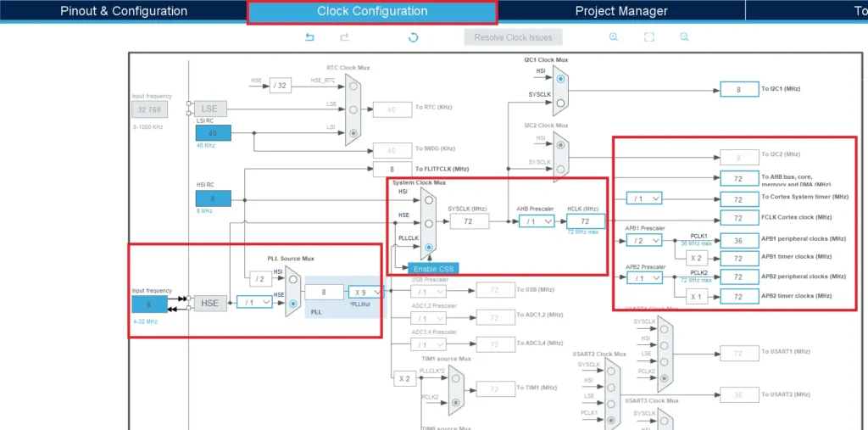Click the To FLITFCLK (MHz) value box
This screenshot has height=430, width=868.
point(392,170)
